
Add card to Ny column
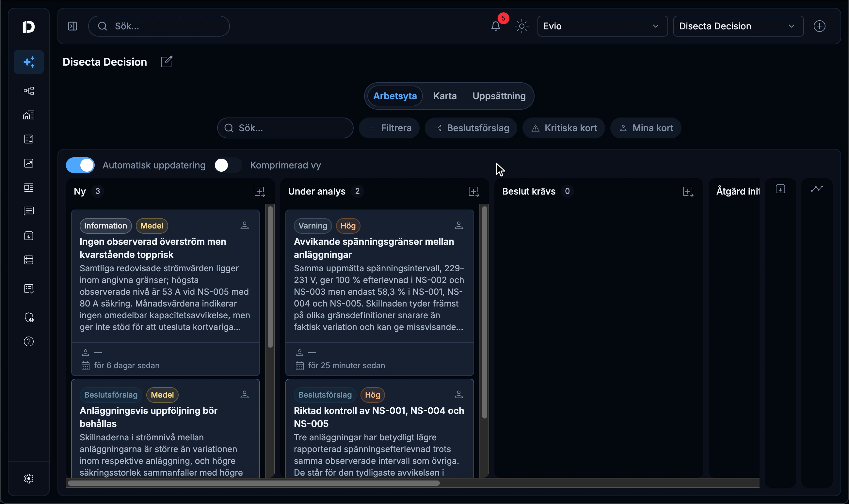point(260,192)
